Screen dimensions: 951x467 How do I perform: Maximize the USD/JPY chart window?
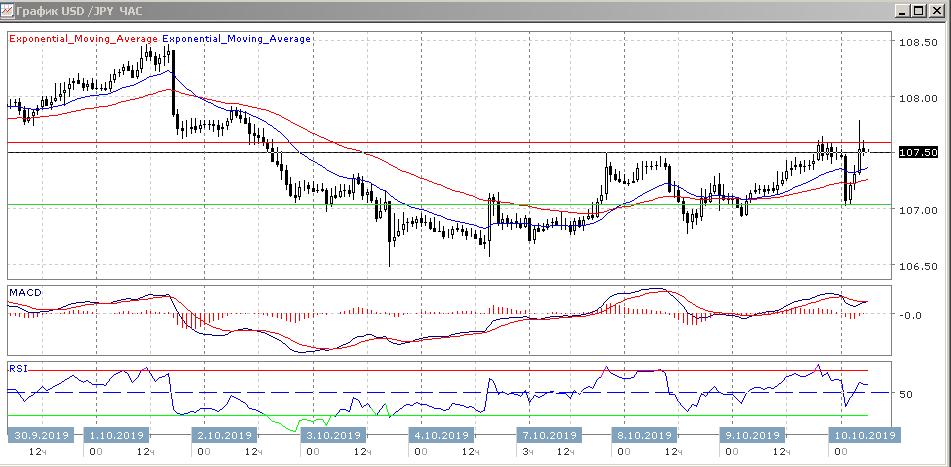click(x=918, y=11)
